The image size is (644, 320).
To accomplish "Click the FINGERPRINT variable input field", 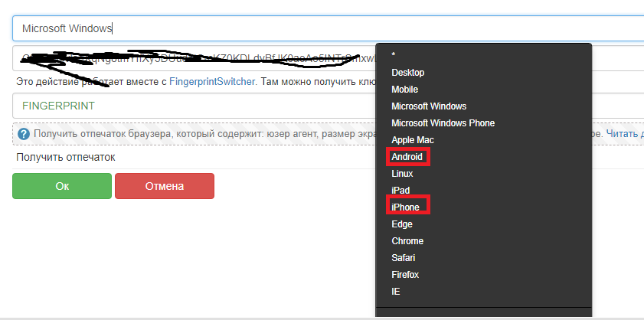I will [x=191, y=106].
